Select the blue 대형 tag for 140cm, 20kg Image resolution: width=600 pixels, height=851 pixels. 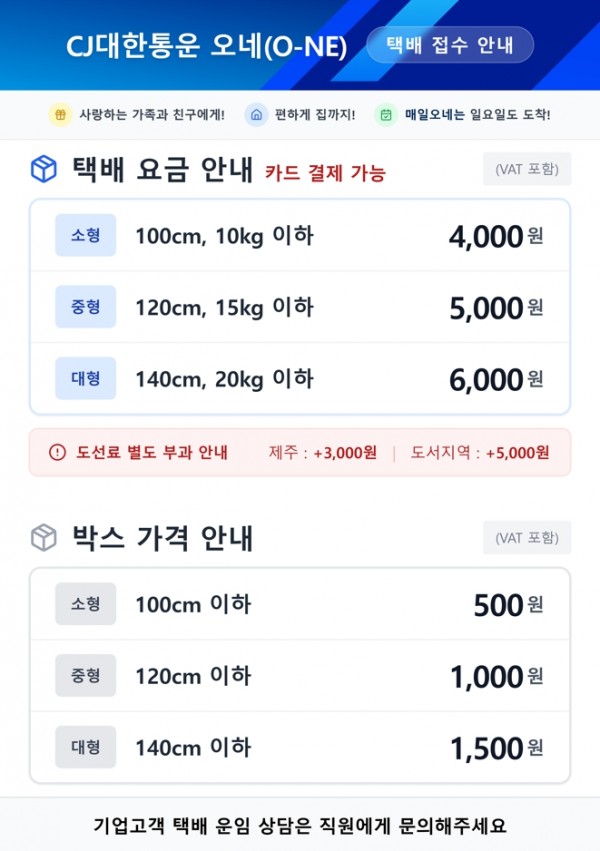coord(86,379)
